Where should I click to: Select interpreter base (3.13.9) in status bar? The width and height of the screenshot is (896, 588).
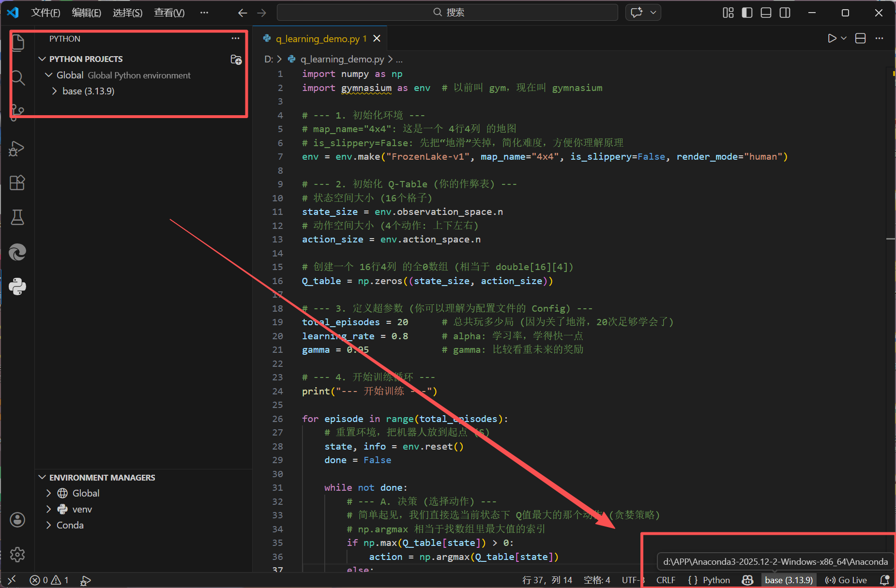789,580
